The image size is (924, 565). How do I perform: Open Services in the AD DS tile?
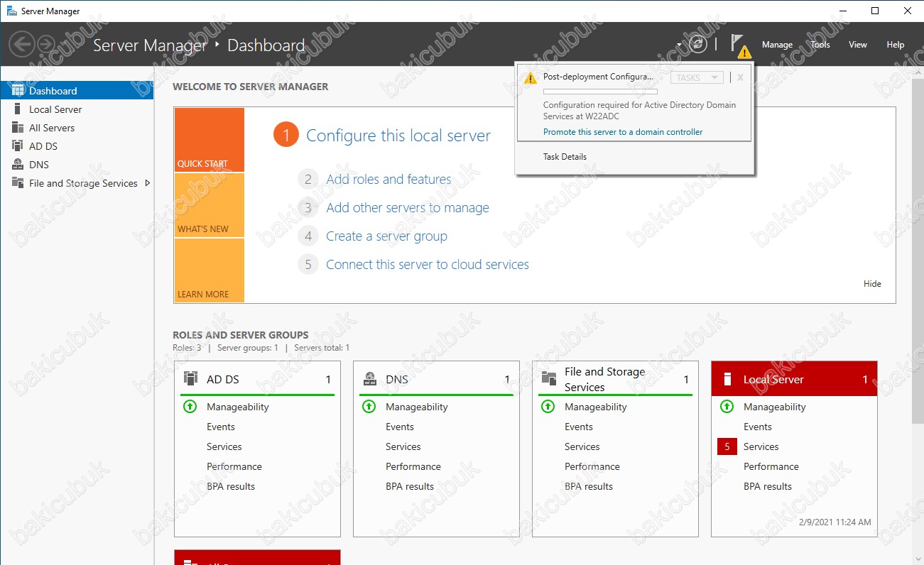coord(224,446)
